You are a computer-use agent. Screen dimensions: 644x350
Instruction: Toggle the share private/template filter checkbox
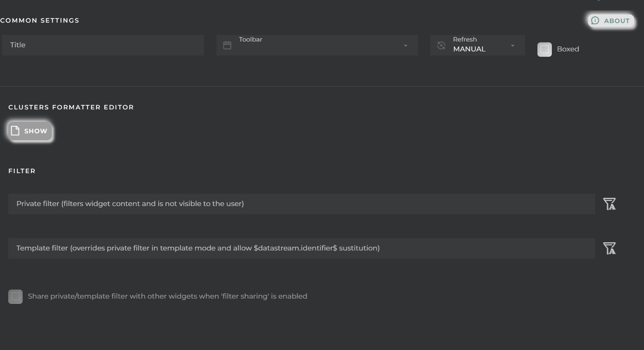(16, 297)
